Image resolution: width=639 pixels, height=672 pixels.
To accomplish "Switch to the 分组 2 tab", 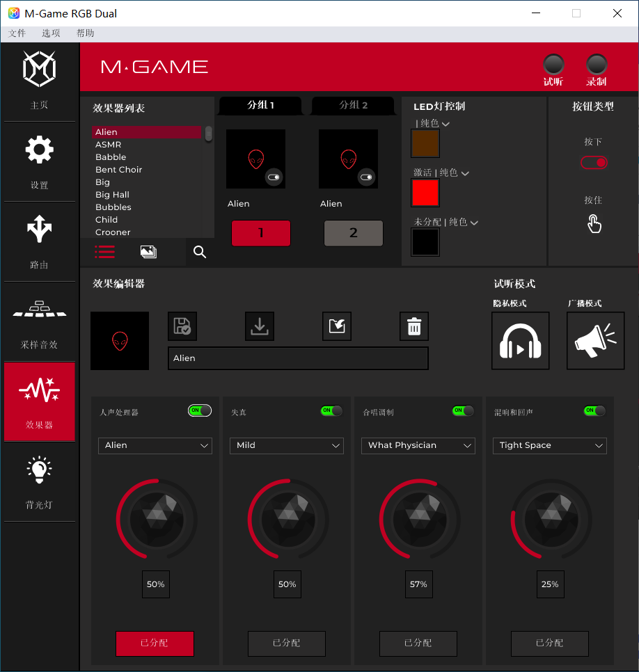I will (x=353, y=106).
